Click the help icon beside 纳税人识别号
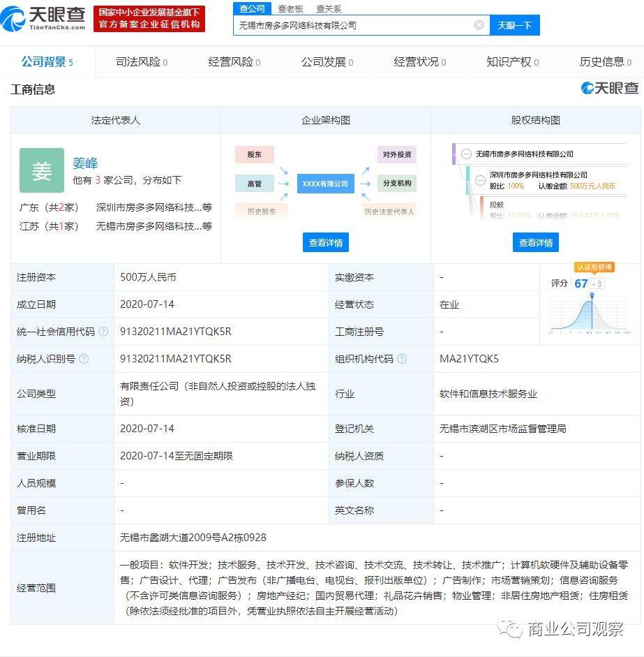644x657 pixels. (84, 359)
